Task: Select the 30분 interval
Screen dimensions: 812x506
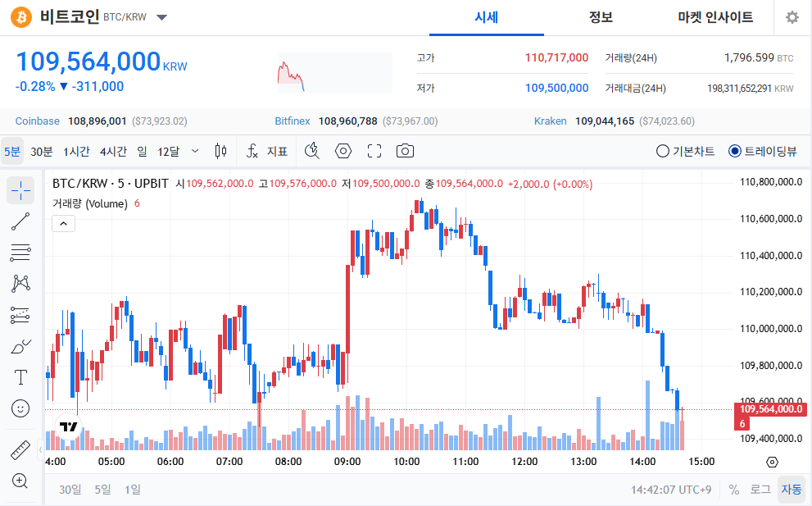Action: click(x=42, y=152)
